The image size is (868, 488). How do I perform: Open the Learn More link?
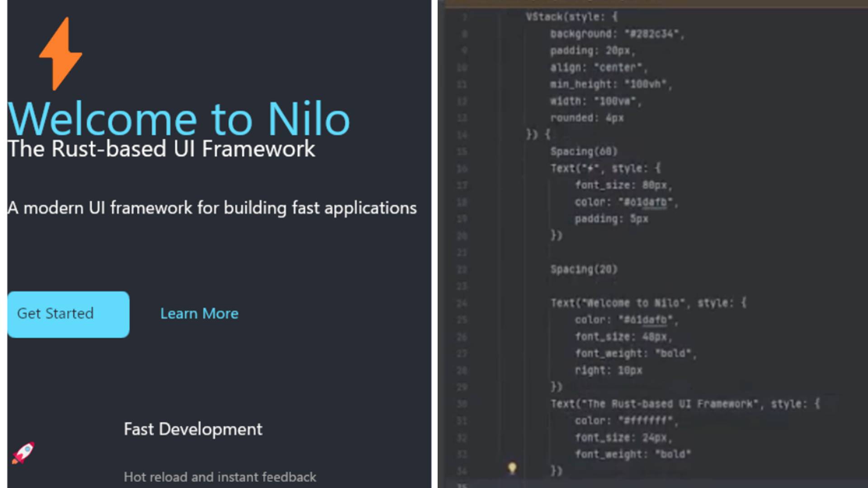(199, 314)
